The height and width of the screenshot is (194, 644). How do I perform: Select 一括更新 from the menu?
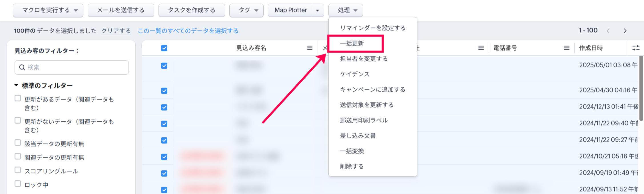[352, 43]
